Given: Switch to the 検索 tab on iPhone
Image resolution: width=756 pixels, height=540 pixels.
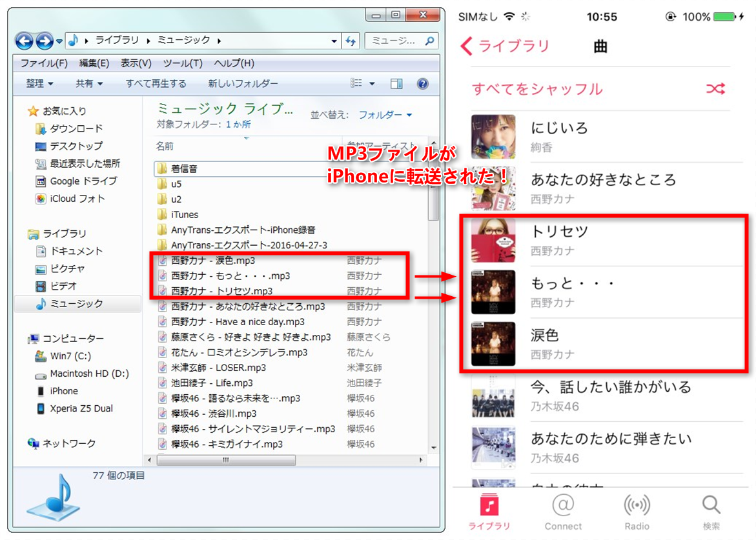Looking at the screenshot, I should [x=711, y=512].
